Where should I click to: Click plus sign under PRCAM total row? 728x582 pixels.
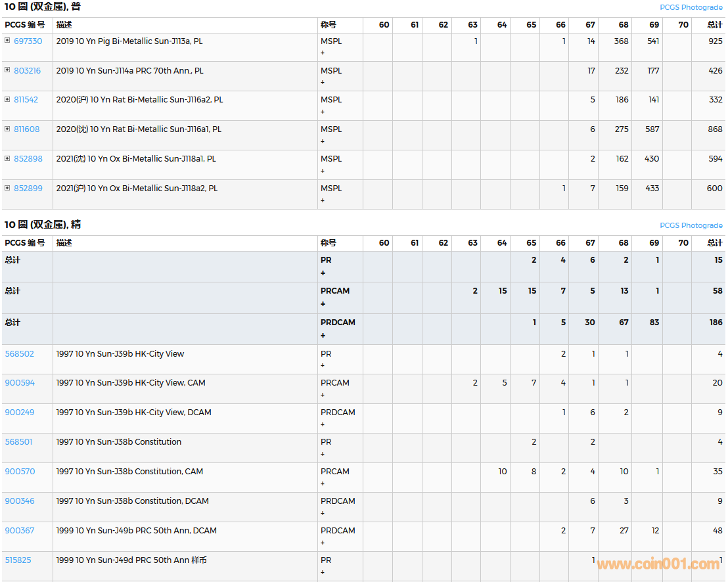point(323,304)
